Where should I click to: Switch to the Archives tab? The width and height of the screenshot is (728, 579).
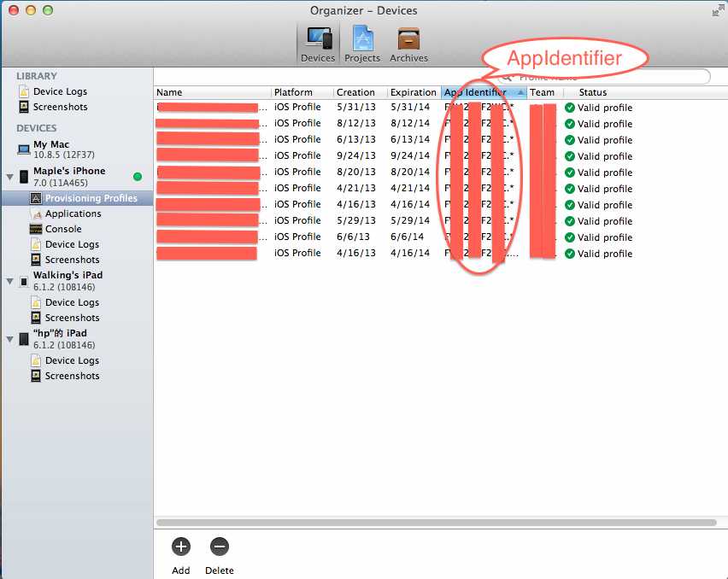pos(408,45)
